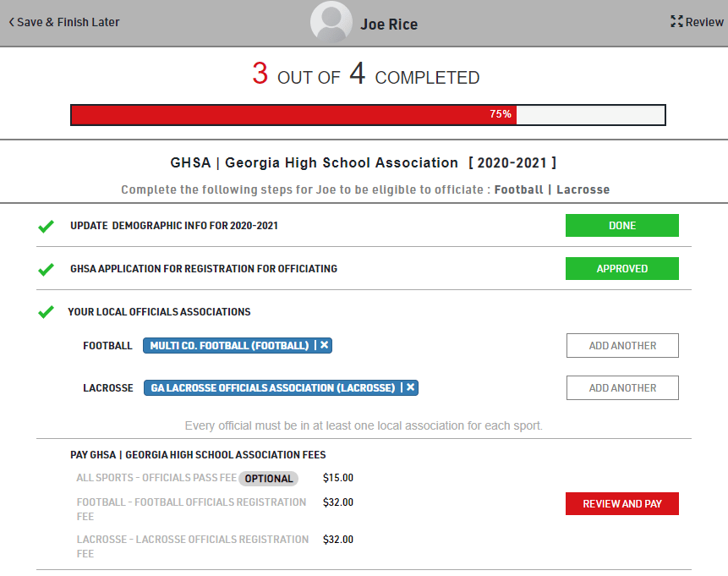
Task: Click green checkmark beside Your Local Officials Associations
Action: (46, 312)
